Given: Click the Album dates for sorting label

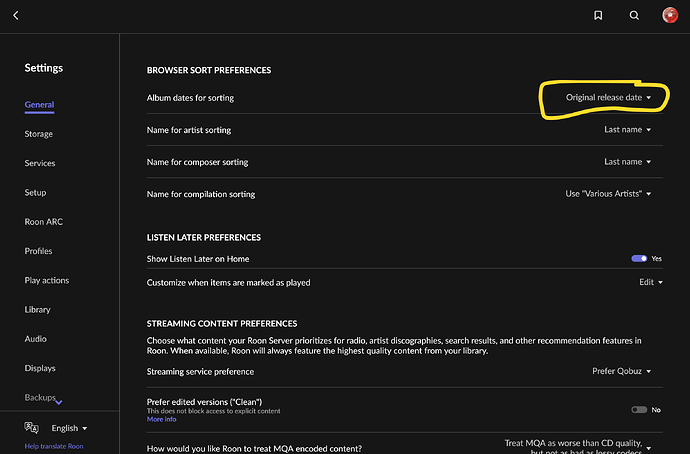Looking at the screenshot, I should click(190, 98).
